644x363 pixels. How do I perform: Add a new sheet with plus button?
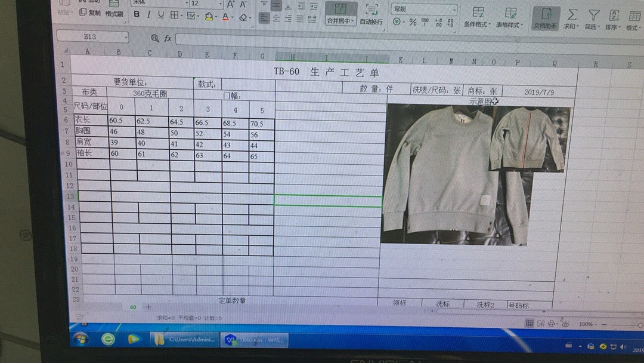(148, 307)
